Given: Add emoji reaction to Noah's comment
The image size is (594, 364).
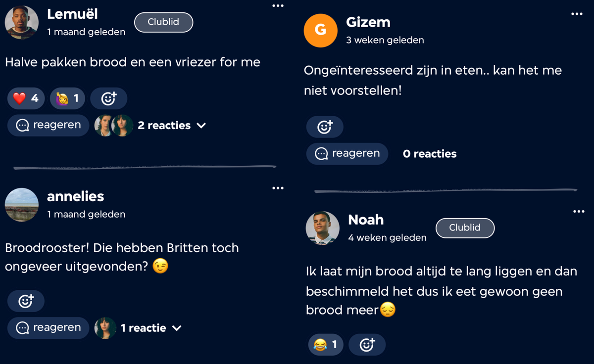Looking at the screenshot, I should (x=367, y=344).
